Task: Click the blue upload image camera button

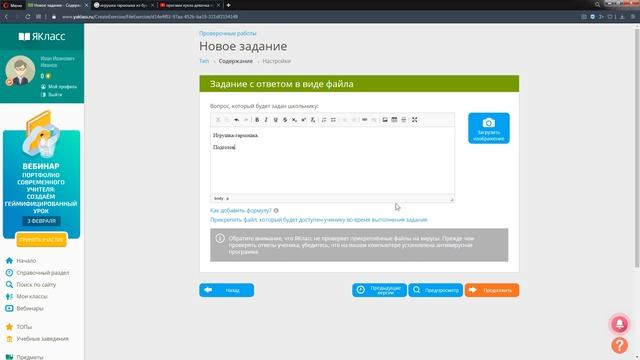Action: [489, 128]
